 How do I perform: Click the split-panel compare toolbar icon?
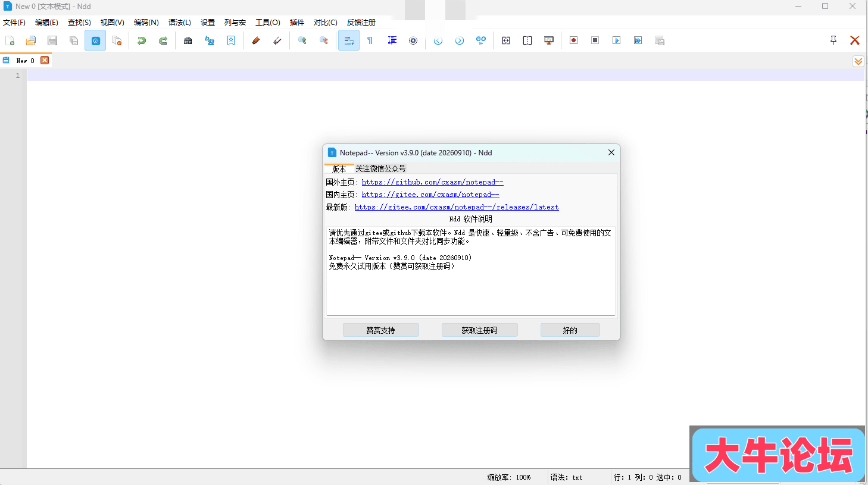527,40
